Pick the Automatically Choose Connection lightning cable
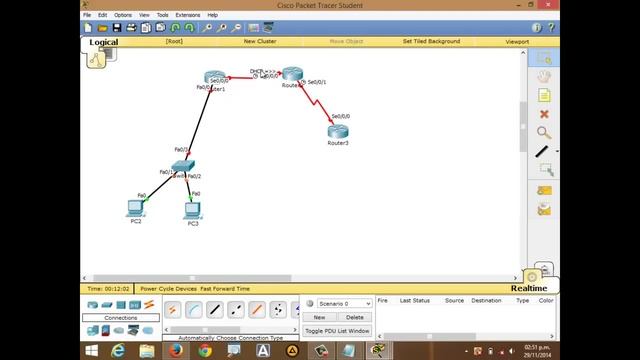 click(173, 310)
